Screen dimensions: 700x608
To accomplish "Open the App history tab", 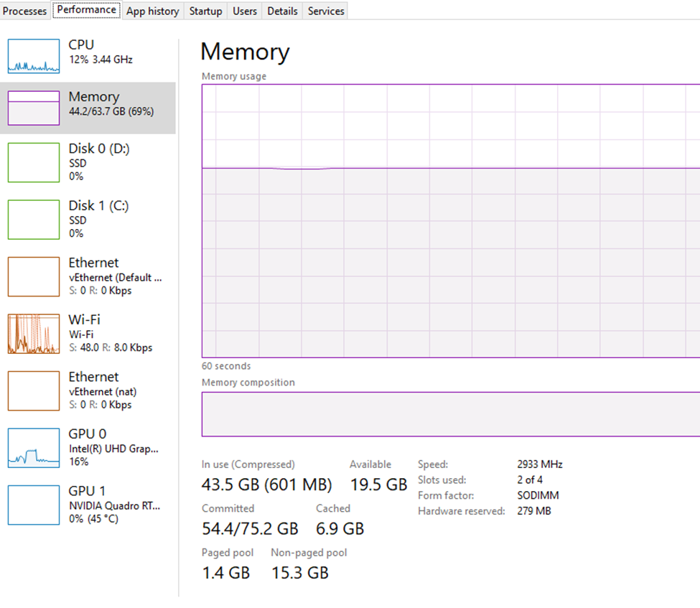I will coord(152,11).
